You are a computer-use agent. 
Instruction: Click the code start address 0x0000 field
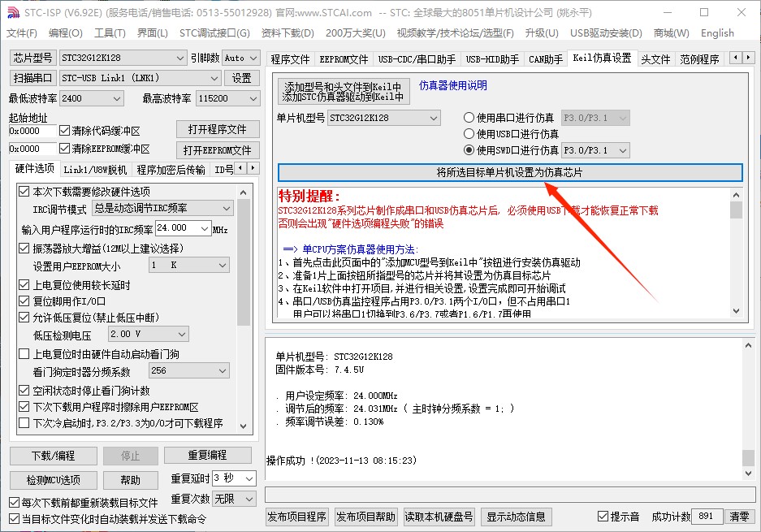[x=32, y=131]
